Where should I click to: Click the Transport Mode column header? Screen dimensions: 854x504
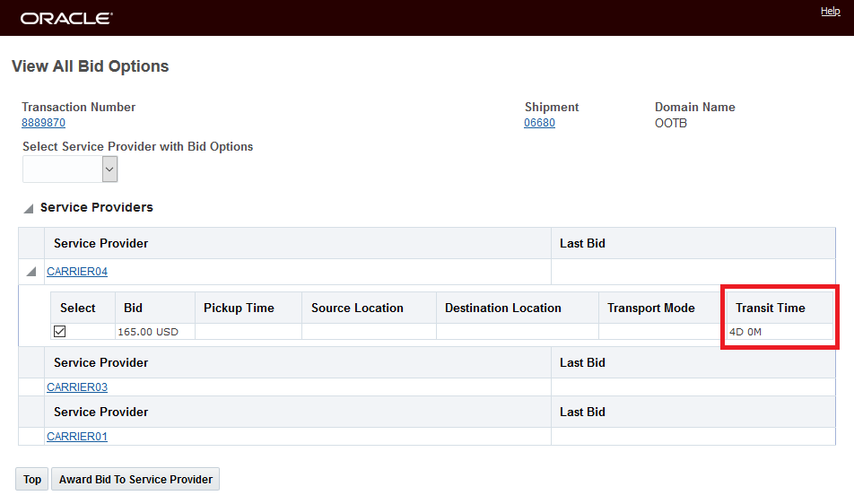coord(650,308)
